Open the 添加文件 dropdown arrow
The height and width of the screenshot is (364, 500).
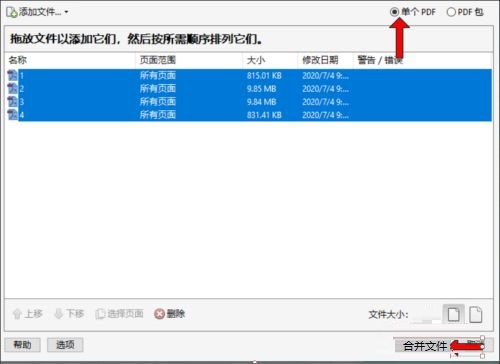point(66,12)
